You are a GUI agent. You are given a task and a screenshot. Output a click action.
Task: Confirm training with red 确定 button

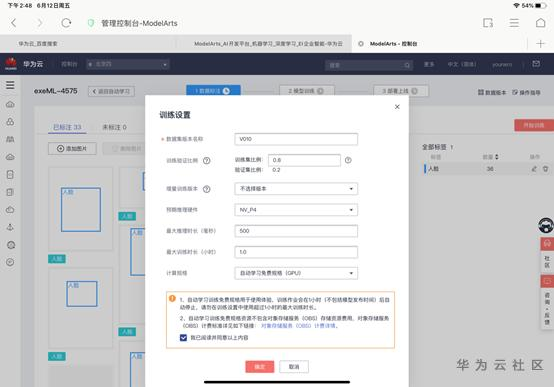[x=260, y=367]
